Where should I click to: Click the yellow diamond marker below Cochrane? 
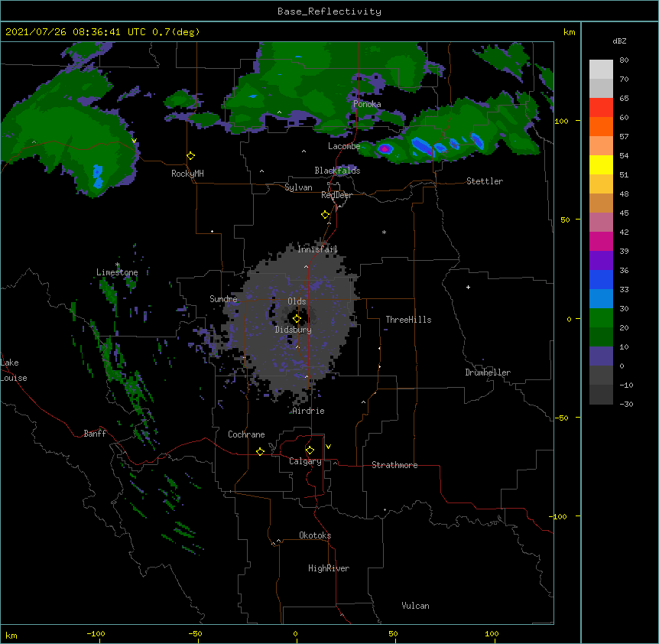point(260,451)
